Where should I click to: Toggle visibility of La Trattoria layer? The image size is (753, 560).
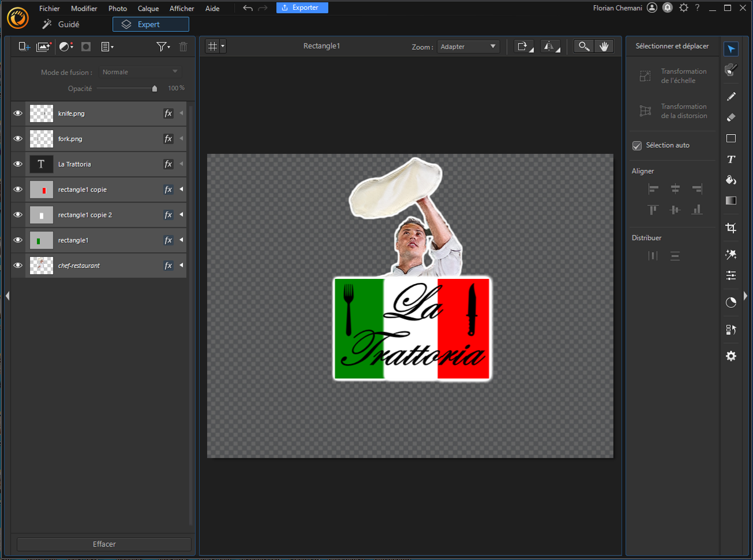[18, 164]
